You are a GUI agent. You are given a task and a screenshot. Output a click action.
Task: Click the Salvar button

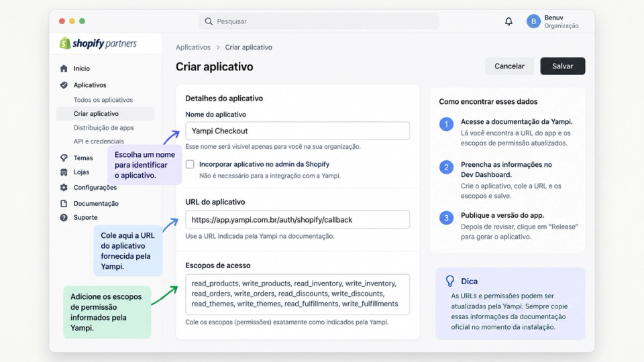(x=562, y=66)
